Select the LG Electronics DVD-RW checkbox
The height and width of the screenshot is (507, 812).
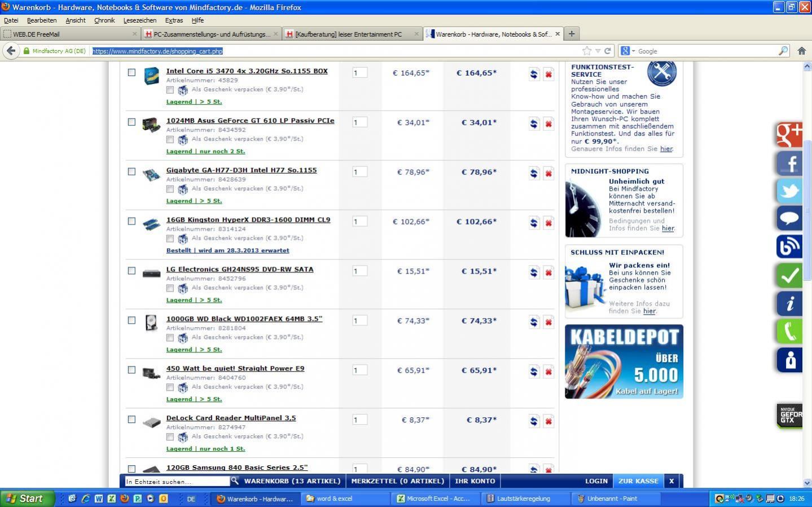(131, 271)
